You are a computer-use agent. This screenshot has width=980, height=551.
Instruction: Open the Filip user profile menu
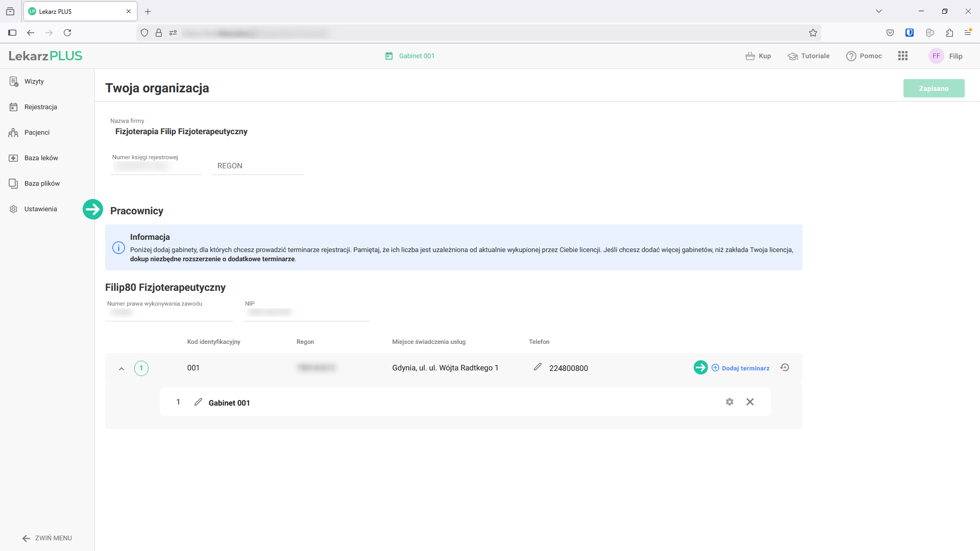[x=946, y=56]
